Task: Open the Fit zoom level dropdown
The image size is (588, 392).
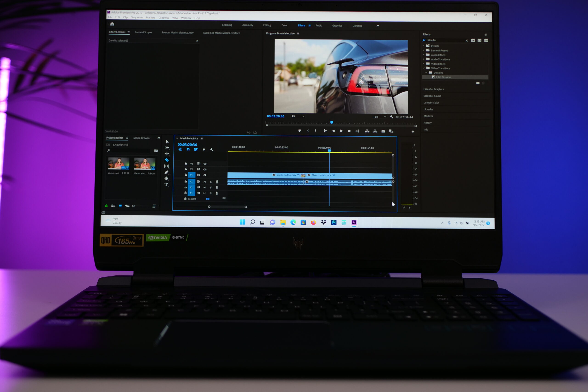Action: [298, 116]
